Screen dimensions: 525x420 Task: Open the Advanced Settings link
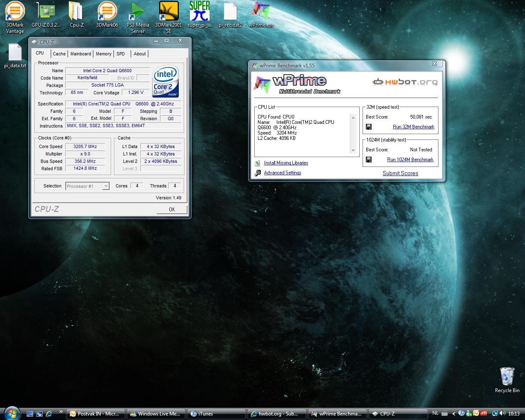[x=283, y=173]
